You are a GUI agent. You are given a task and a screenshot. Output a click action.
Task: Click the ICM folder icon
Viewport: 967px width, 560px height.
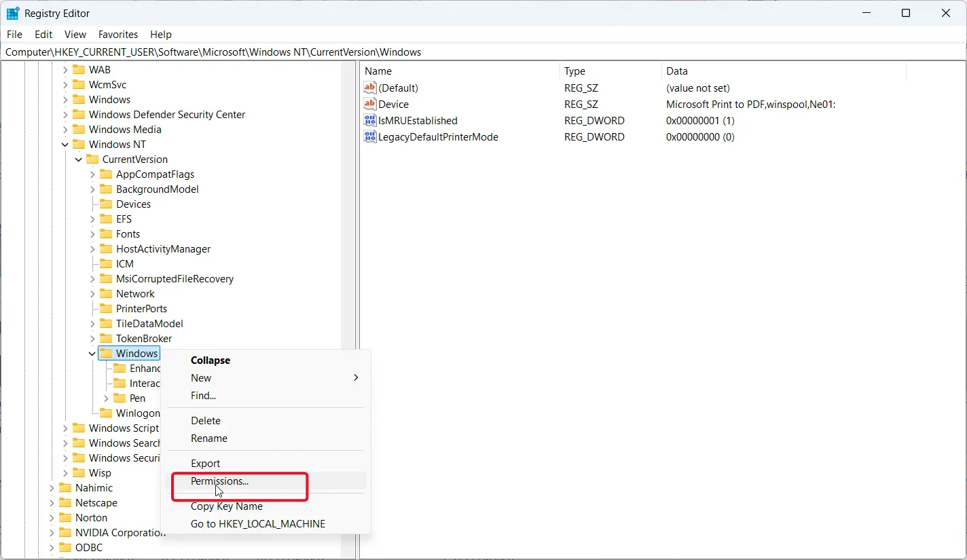pos(106,263)
